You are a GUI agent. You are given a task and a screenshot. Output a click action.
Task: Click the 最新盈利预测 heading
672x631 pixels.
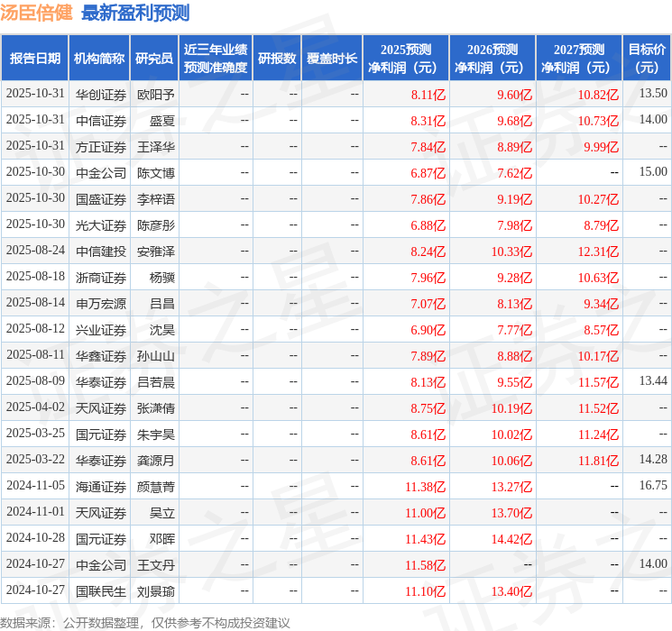(135, 13)
